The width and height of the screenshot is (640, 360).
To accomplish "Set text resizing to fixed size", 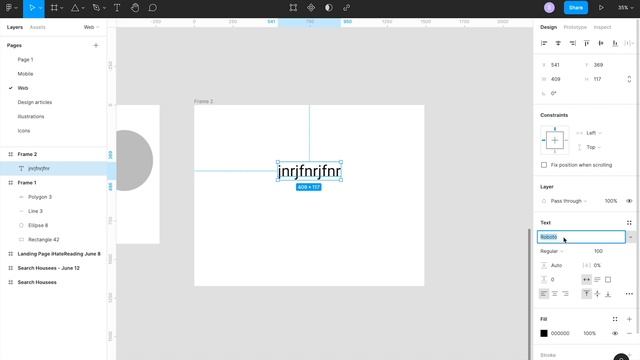I will click(608, 280).
